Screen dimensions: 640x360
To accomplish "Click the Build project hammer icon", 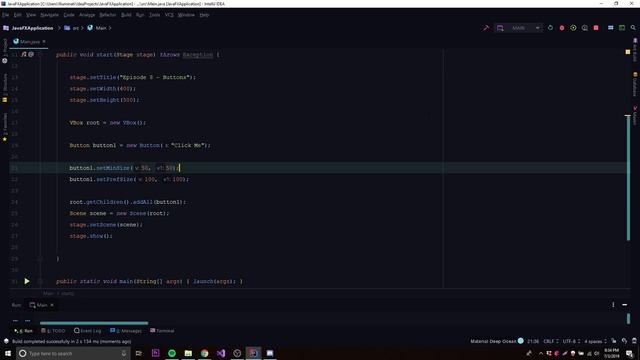I will click(x=486, y=28).
